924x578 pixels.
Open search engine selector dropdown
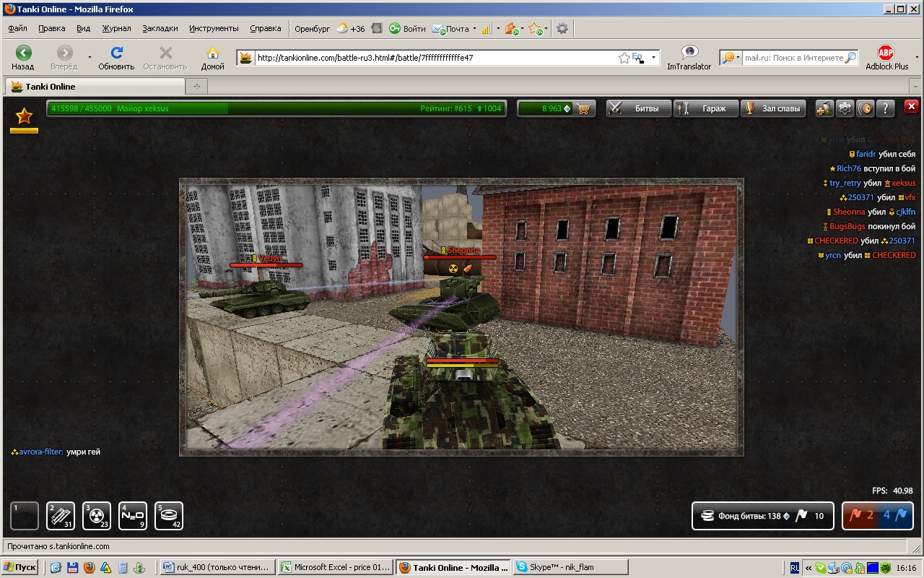(731, 58)
